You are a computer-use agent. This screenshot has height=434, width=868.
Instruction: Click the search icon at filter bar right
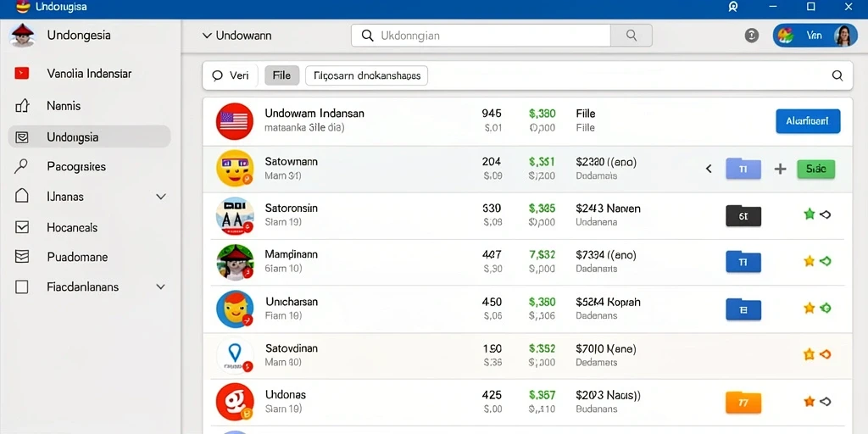[837, 75]
